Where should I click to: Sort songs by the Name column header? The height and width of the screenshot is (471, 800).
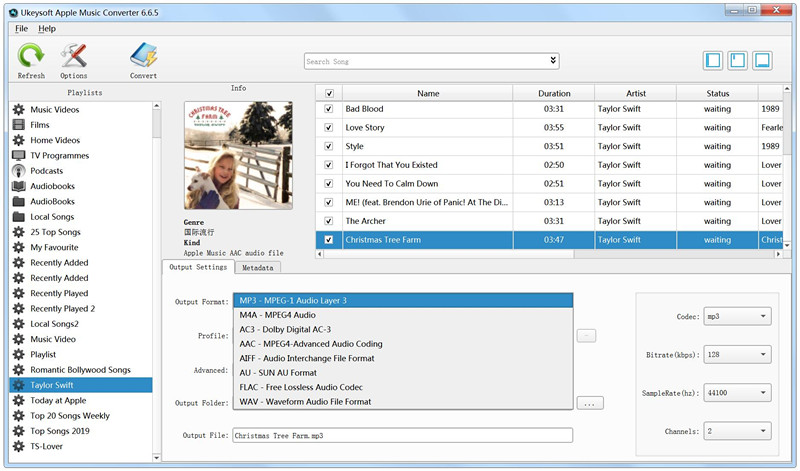(x=428, y=93)
